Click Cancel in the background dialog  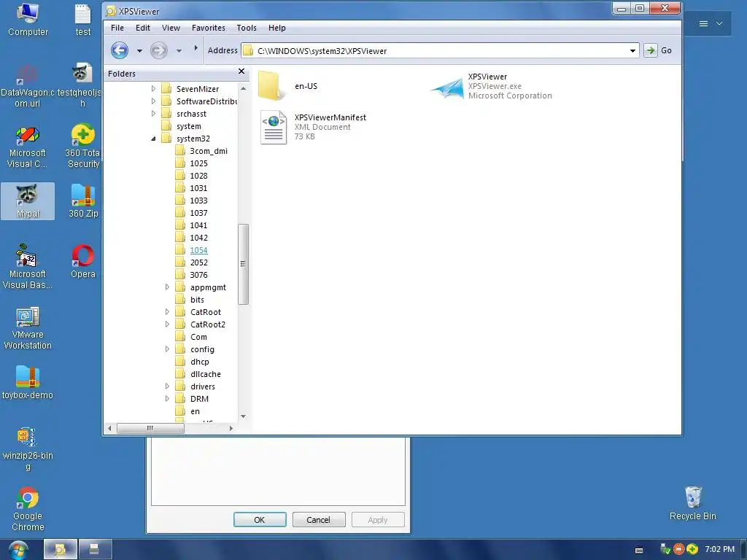tap(318, 519)
